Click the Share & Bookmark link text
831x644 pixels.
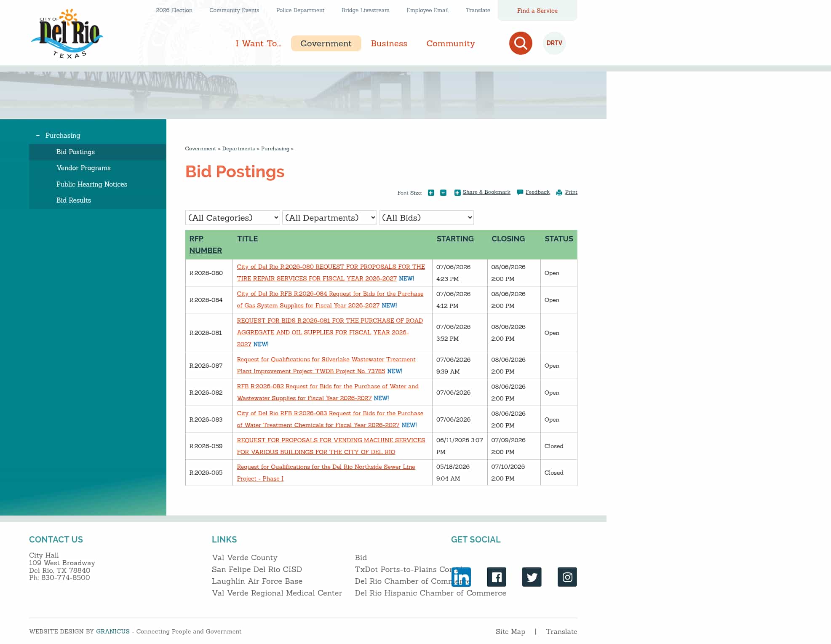tap(486, 192)
